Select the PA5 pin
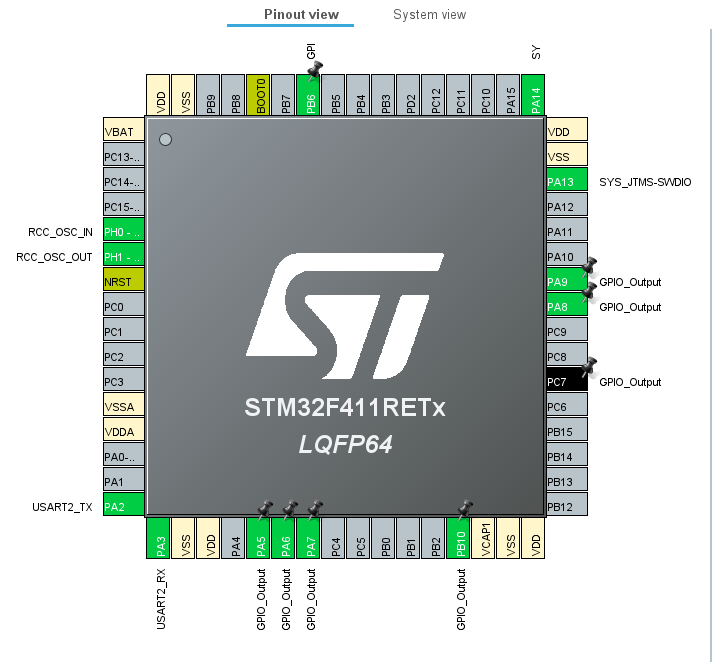The image size is (712, 662). coord(258,538)
